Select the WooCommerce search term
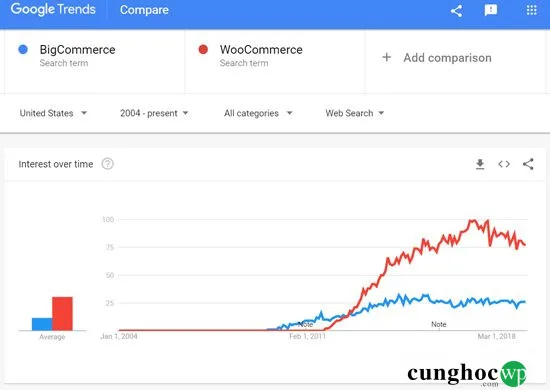The image size is (550, 390). pos(261,50)
